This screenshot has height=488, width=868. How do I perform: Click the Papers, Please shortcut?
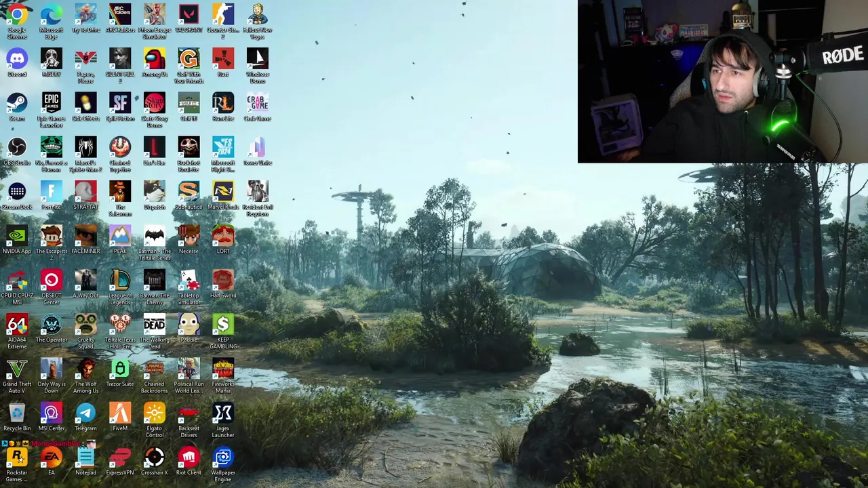coord(85,59)
